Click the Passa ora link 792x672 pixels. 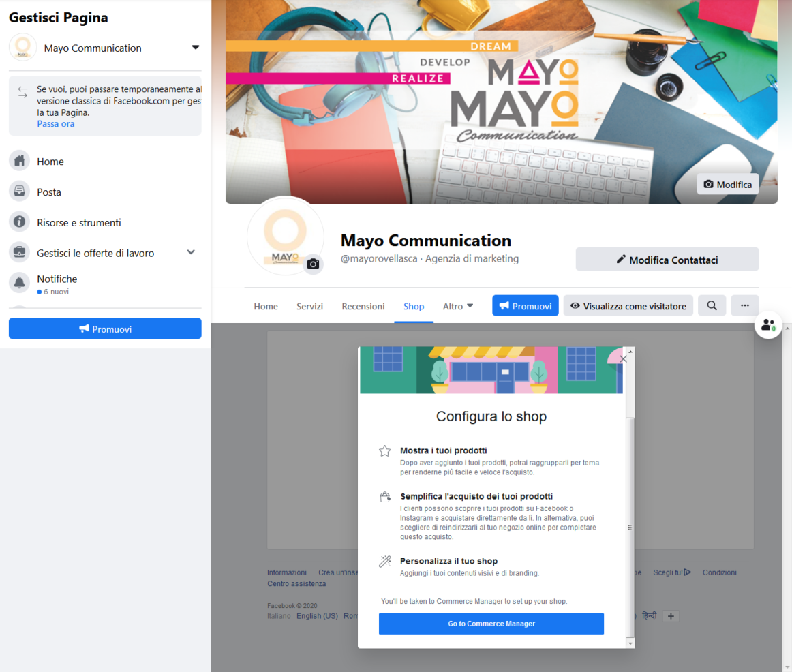coord(56,123)
